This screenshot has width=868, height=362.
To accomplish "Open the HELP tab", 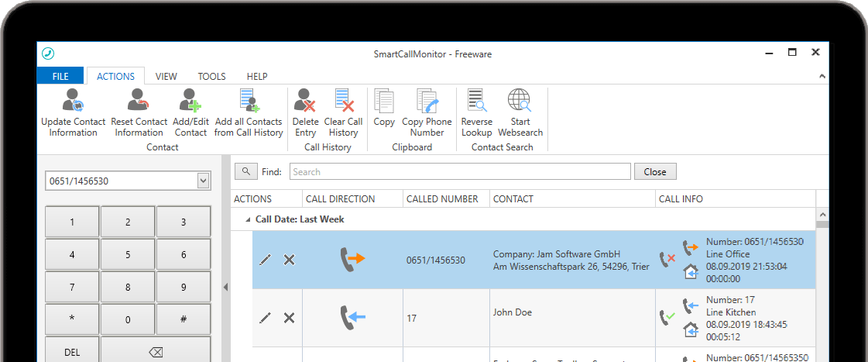I will [257, 77].
